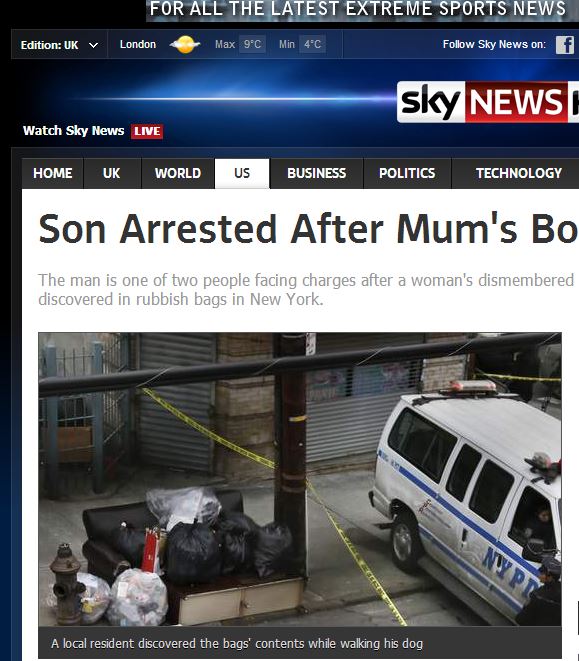Screen dimensions: 579x661
Task: Click the Watch Sky News link
Action: tap(74, 131)
